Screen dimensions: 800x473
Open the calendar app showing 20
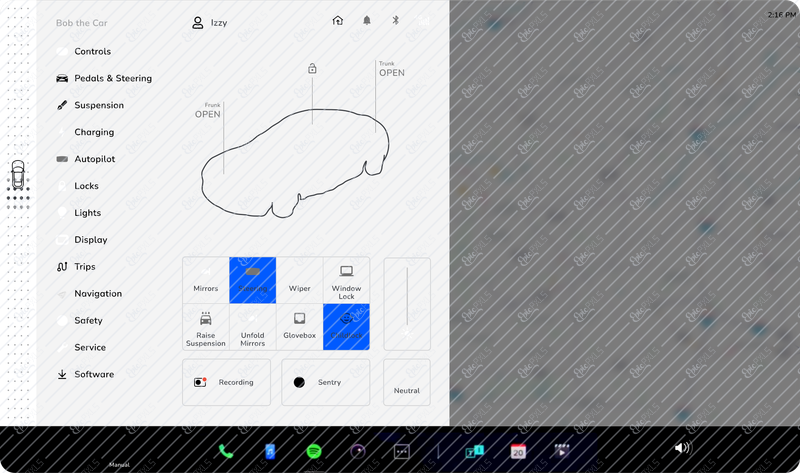518,451
